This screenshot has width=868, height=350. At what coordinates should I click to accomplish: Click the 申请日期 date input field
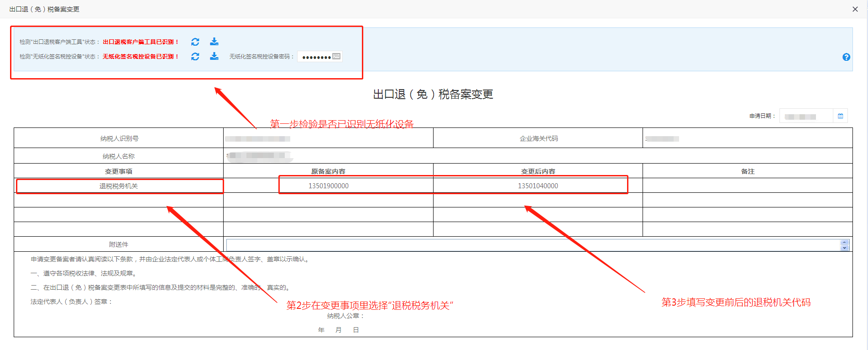[806, 116]
